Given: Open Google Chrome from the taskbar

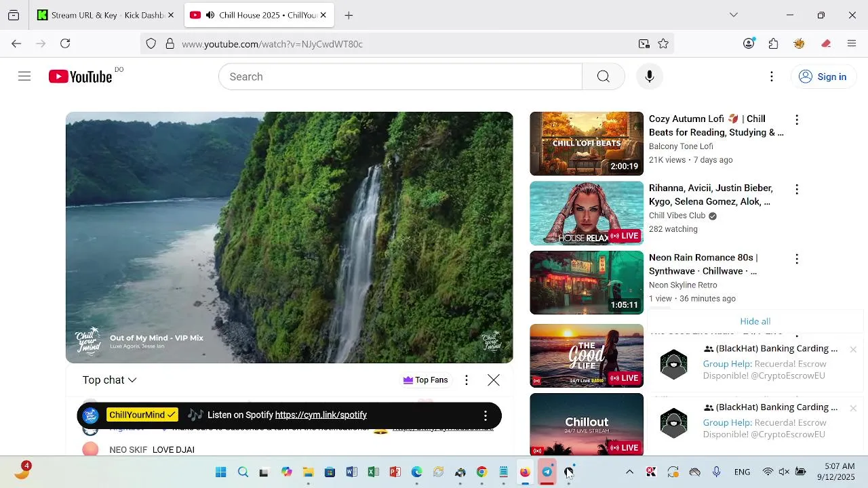Looking at the screenshot, I should pos(481,472).
